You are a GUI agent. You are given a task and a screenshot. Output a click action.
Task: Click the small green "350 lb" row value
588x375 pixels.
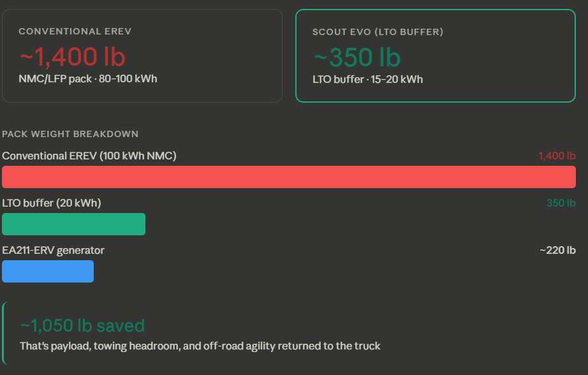click(561, 203)
